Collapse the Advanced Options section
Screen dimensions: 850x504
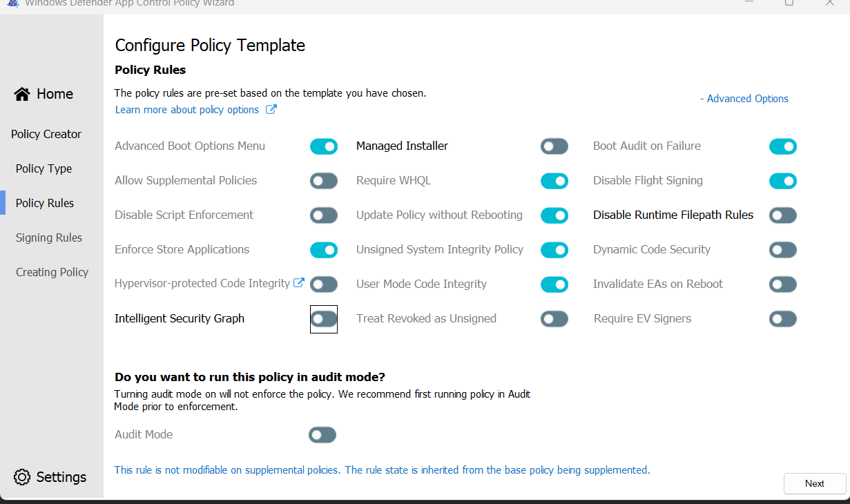[x=744, y=98]
